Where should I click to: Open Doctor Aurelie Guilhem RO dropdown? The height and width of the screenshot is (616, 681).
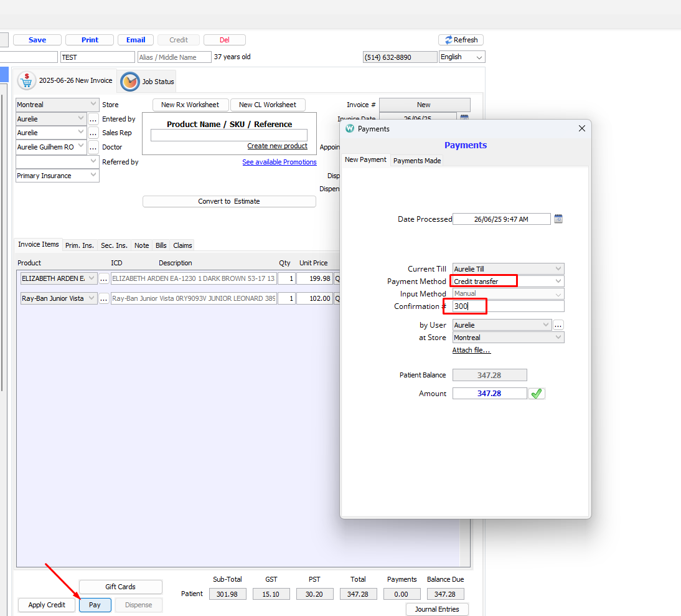(81, 146)
